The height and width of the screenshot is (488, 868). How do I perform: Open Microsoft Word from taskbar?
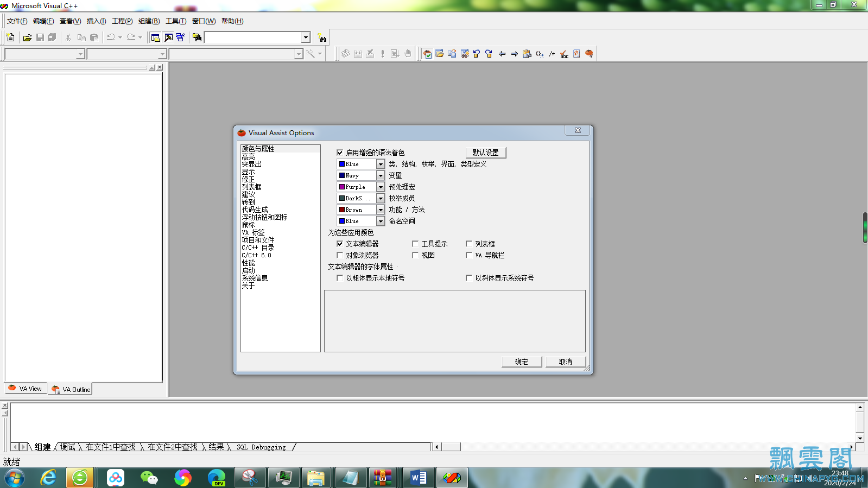point(418,478)
